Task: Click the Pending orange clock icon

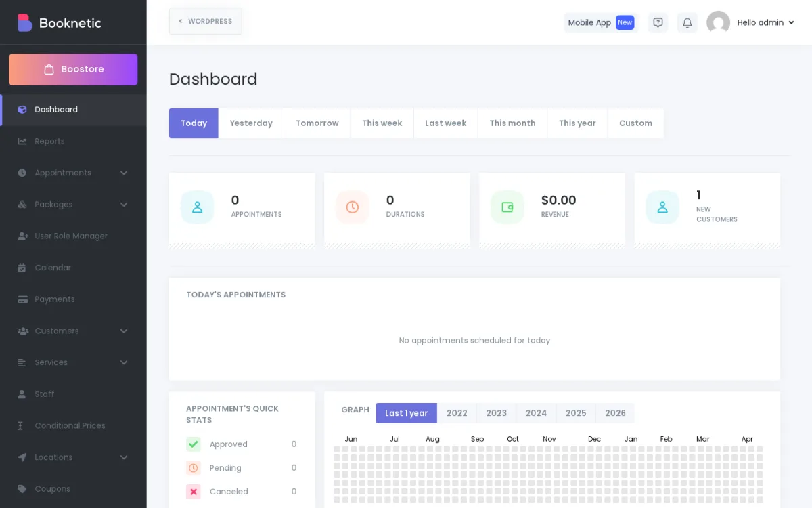Action: tap(194, 468)
